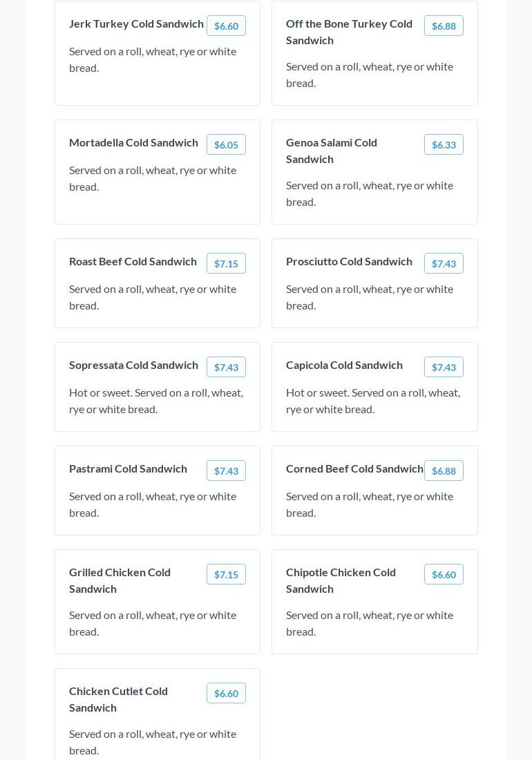
Task: Choose the $7.43 Prosciutto price button
Action: pos(444,263)
